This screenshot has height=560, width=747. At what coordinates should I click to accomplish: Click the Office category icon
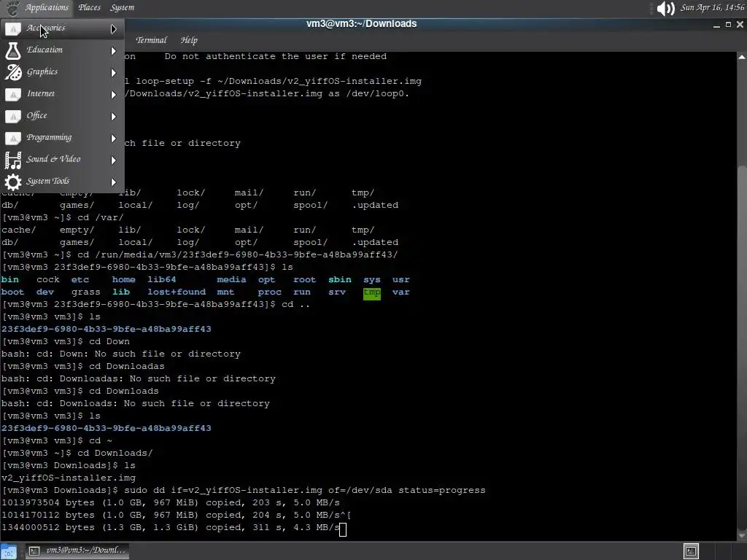[13, 116]
